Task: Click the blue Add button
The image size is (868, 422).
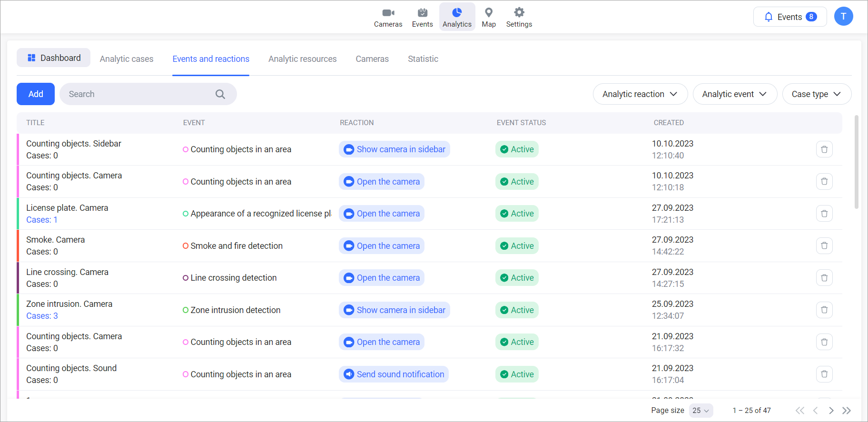Action: pos(36,94)
